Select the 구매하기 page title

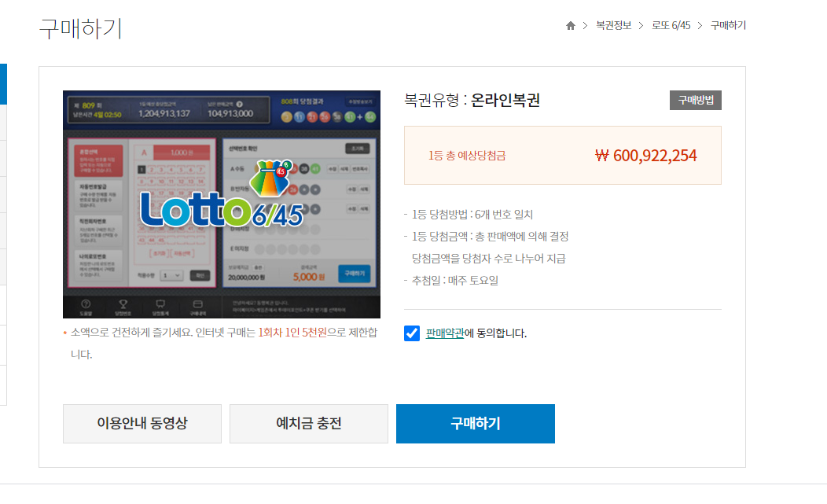[x=80, y=28]
